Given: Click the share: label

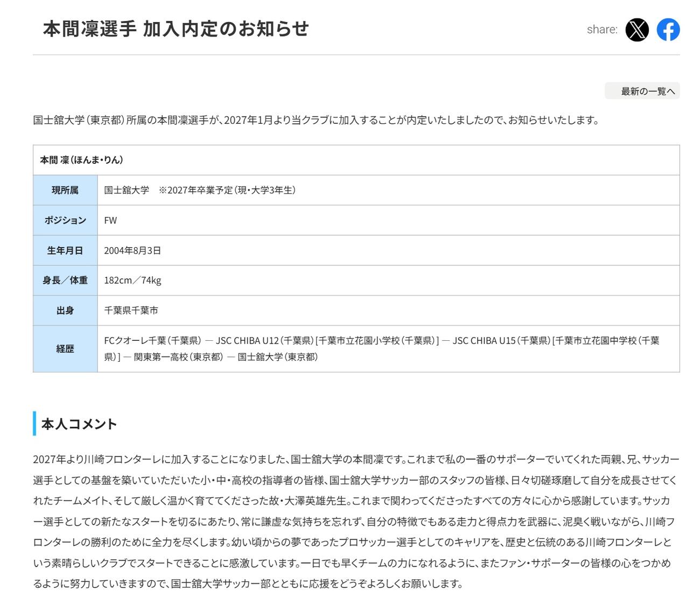Looking at the screenshot, I should tap(602, 30).
